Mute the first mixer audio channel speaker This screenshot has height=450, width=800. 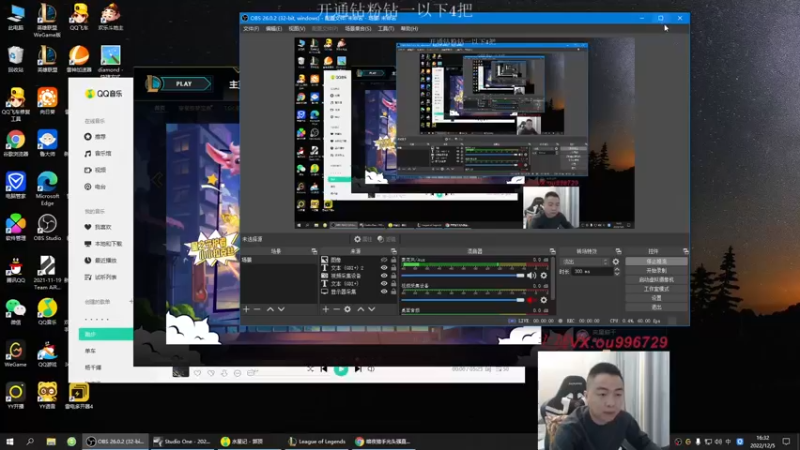(x=532, y=276)
